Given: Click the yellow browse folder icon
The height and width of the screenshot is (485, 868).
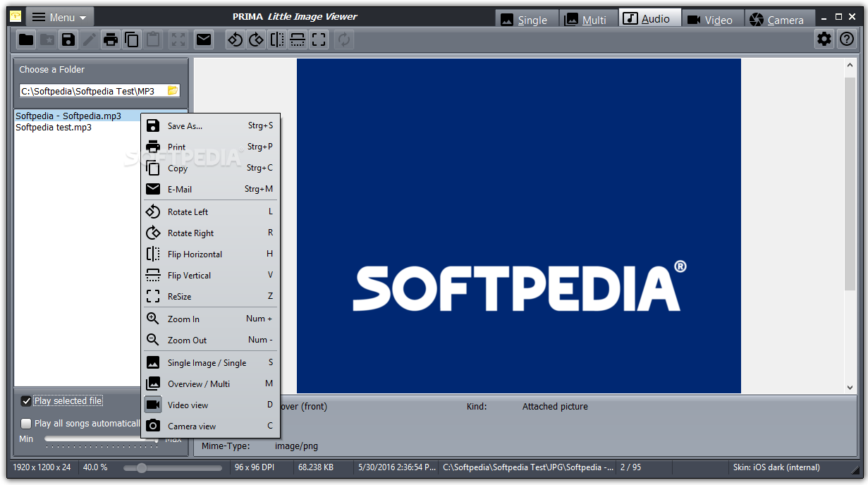Looking at the screenshot, I should coord(173,91).
